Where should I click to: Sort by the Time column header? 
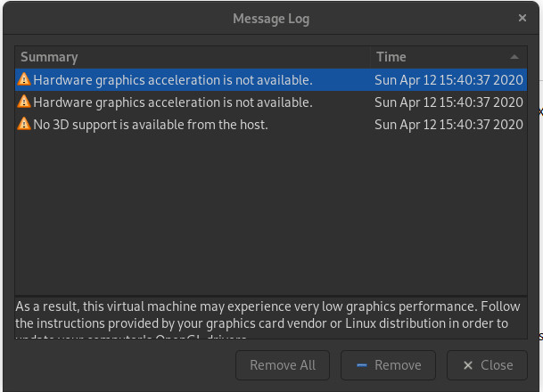click(448, 57)
